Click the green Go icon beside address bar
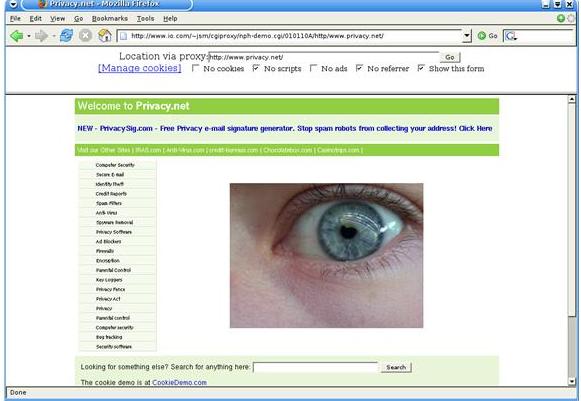 pos(482,36)
